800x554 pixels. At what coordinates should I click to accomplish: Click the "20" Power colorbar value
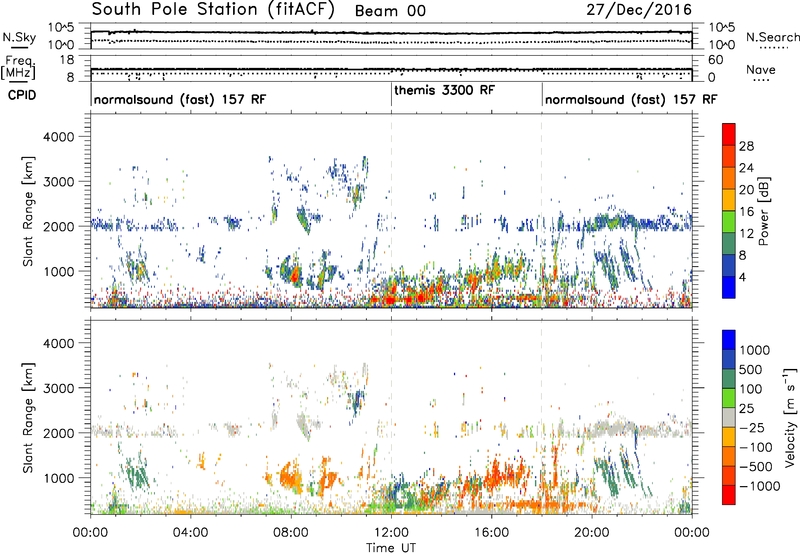point(746,190)
